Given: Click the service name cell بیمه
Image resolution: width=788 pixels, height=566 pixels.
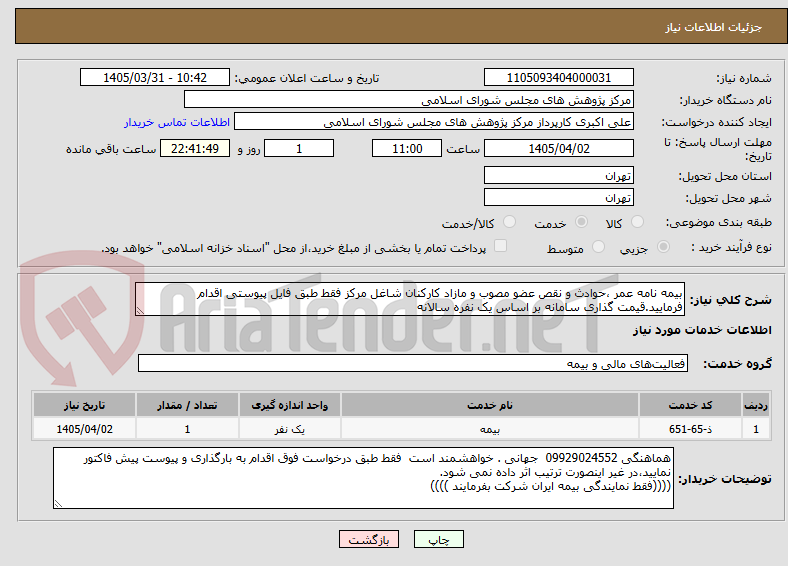Looking at the screenshot, I should click(x=490, y=429).
